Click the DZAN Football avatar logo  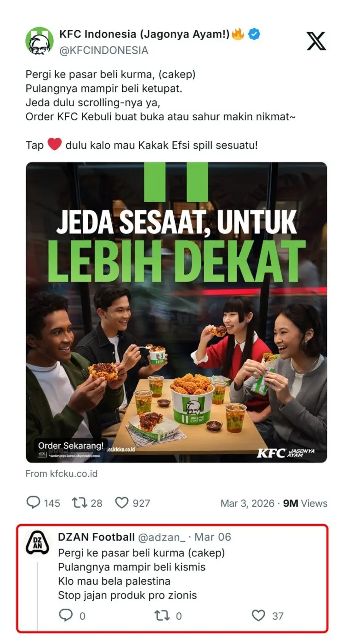(38, 542)
